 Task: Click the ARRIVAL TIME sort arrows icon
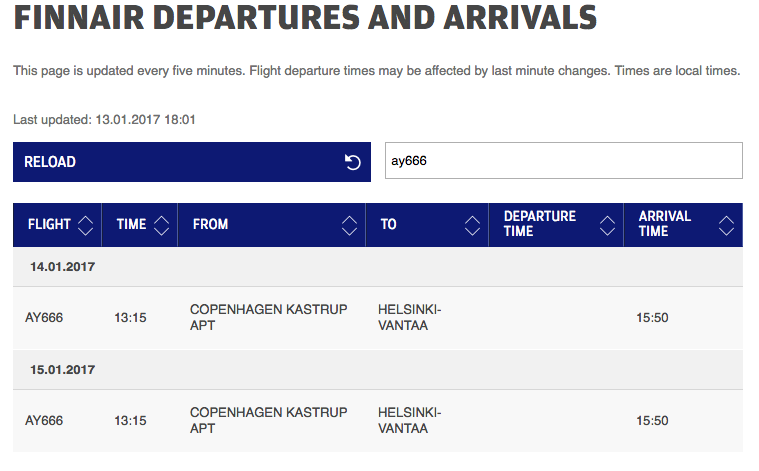pyautogui.click(x=726, y=225)
